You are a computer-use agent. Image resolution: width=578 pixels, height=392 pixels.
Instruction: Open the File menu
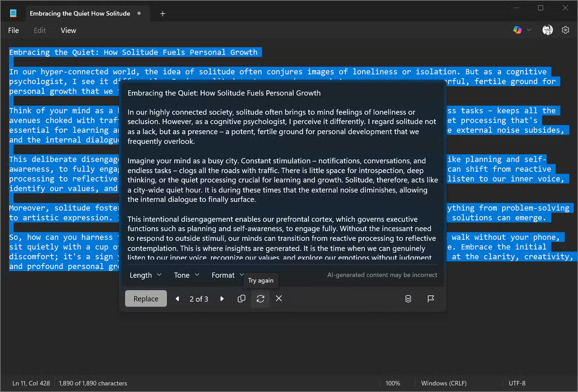pos(13,30)
